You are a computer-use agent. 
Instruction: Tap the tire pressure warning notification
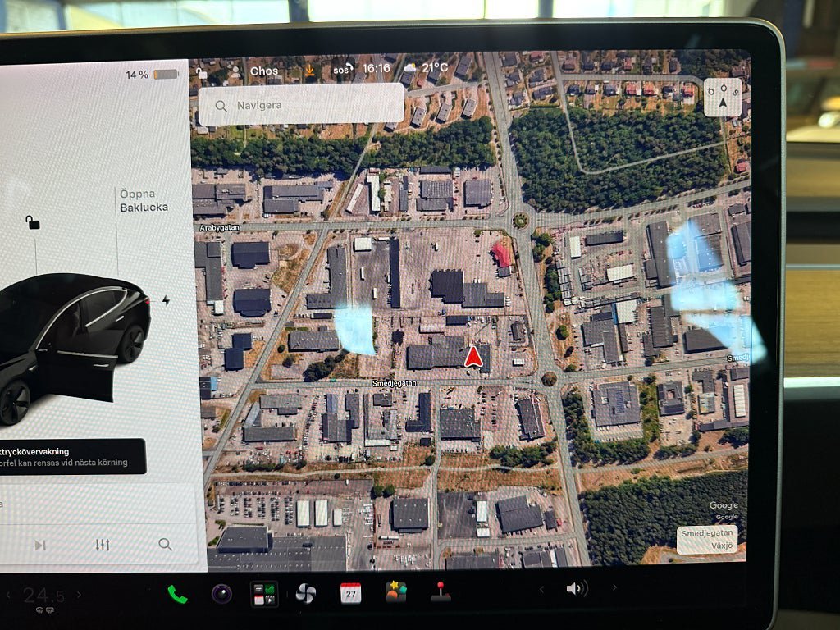click(72, 457)
